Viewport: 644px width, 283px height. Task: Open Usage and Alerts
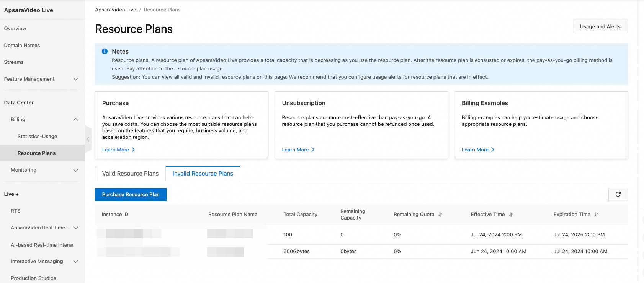[x=600, y=26]
